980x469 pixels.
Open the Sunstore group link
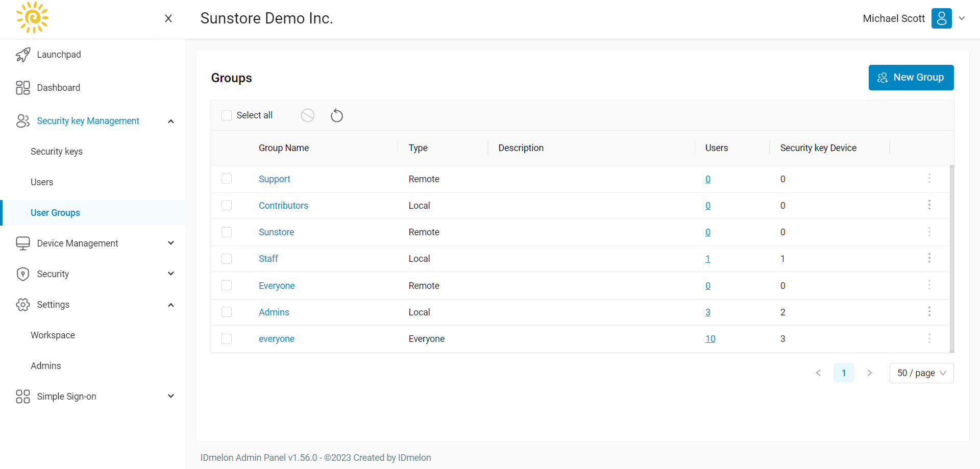(276, 232)
